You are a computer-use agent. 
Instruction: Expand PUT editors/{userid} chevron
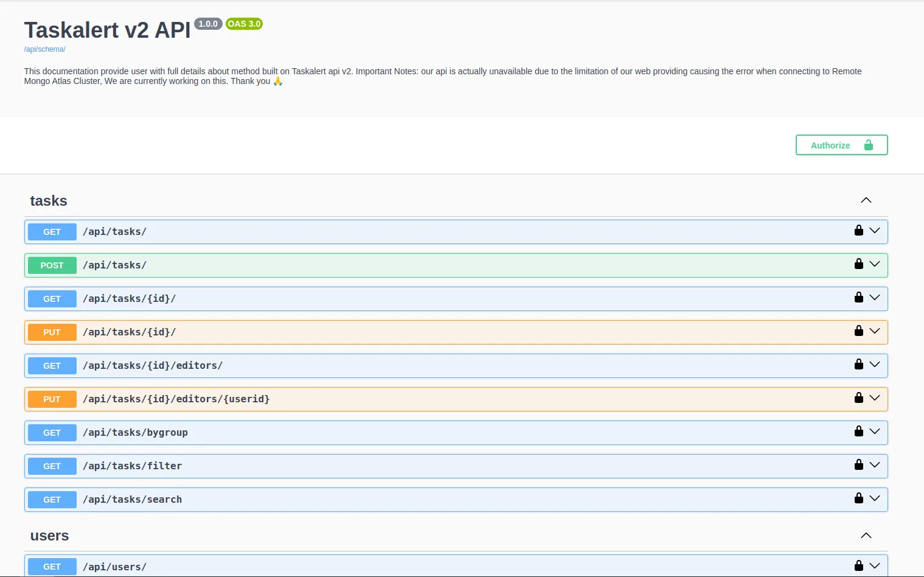(875, 398)
